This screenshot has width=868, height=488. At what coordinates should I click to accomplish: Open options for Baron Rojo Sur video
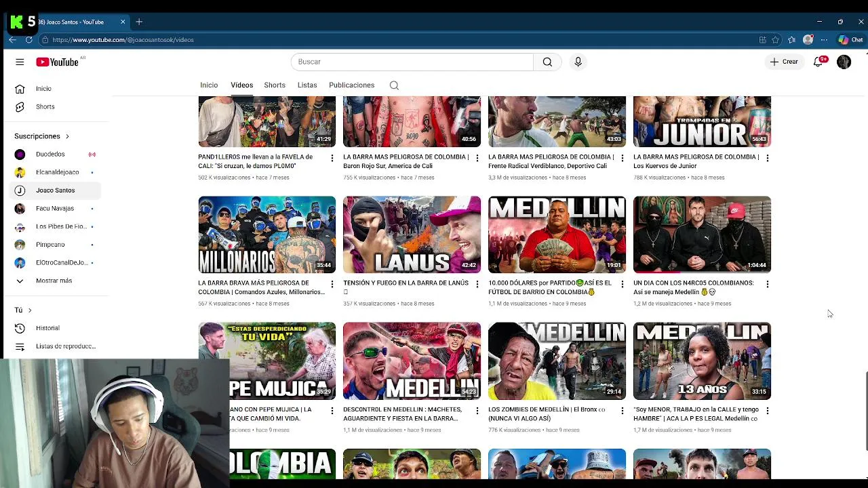pyautogui.click(x=477, y=158)
